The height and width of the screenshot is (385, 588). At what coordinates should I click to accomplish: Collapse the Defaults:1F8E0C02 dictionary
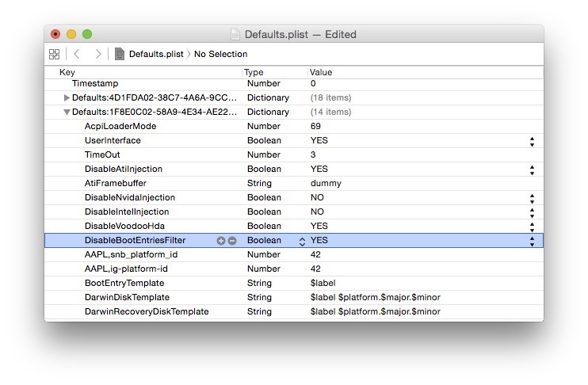tap(67, 112)
